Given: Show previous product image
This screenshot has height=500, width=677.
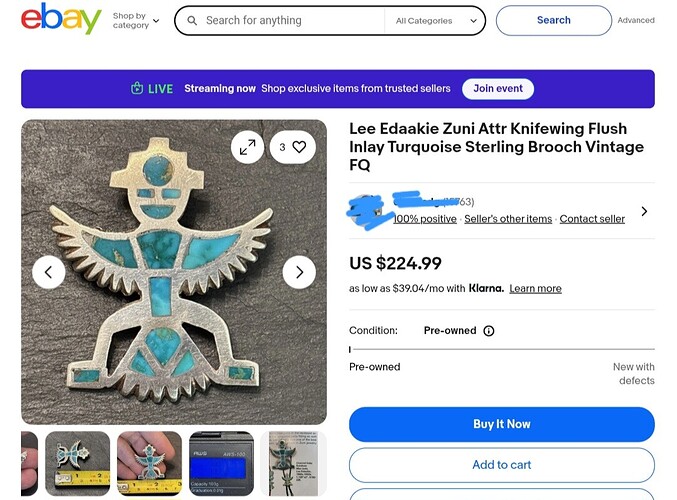Looking at the screenshot, I should coord(49,272).
